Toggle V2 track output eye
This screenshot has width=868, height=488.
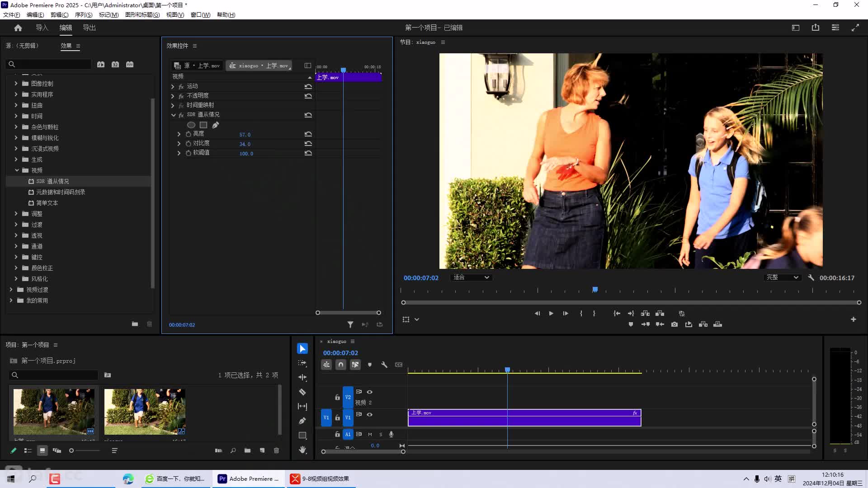point(370,392)
